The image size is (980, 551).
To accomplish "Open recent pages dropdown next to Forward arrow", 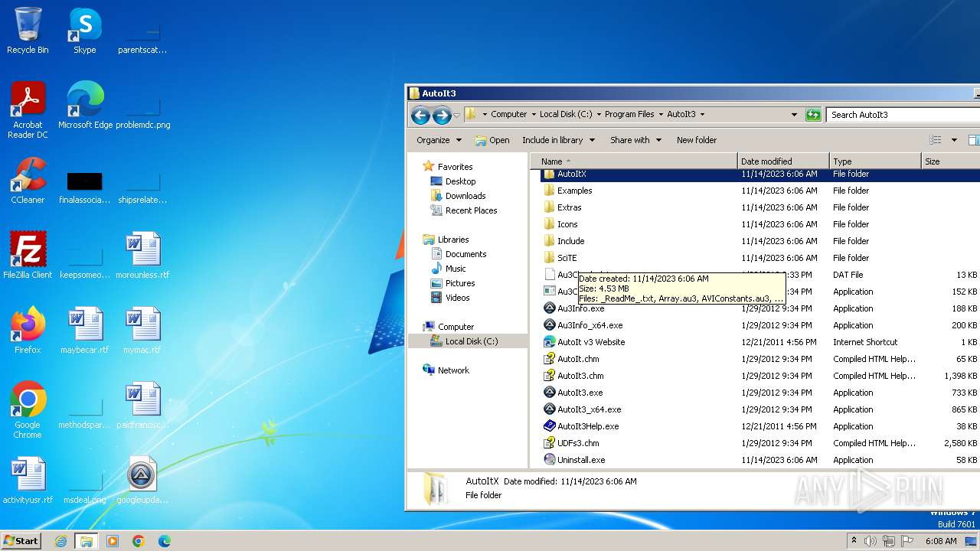I will [457, 115].
